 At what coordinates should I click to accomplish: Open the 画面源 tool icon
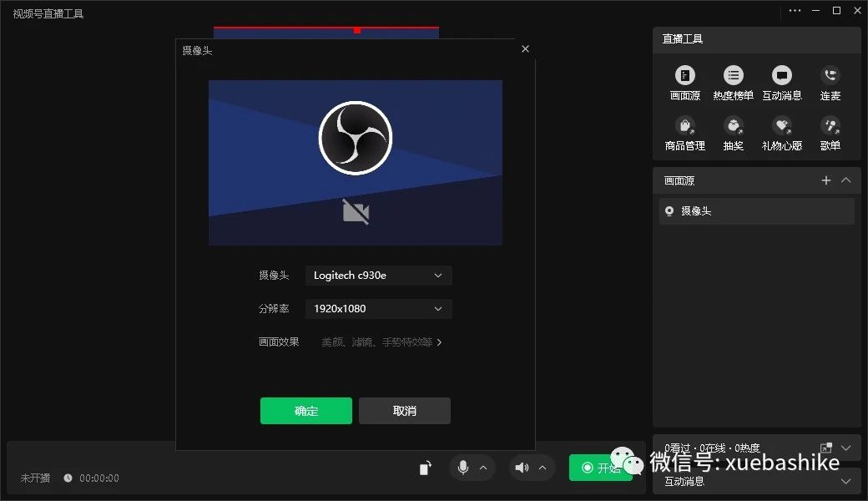tap(684, 75)
